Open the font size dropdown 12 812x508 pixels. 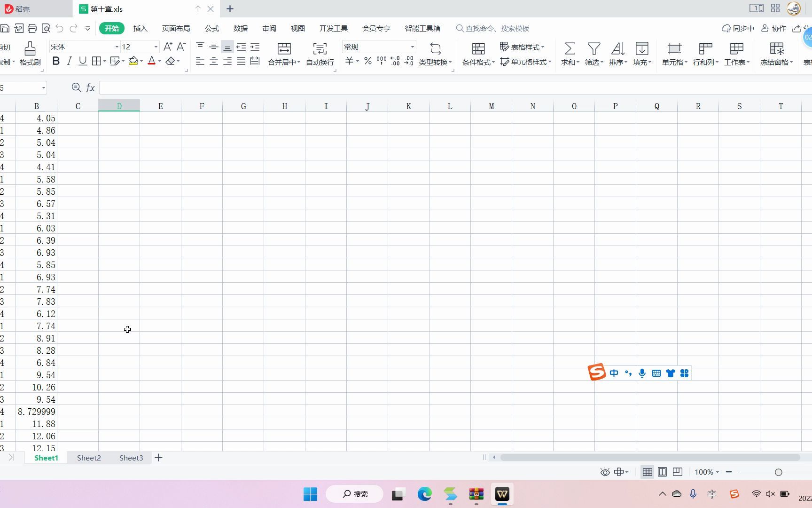(156, 47)
